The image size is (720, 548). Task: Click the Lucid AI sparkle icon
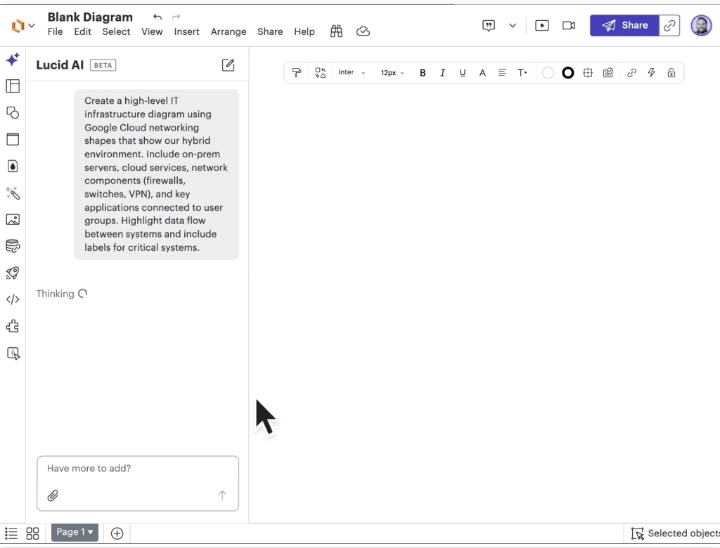point(13,60)
